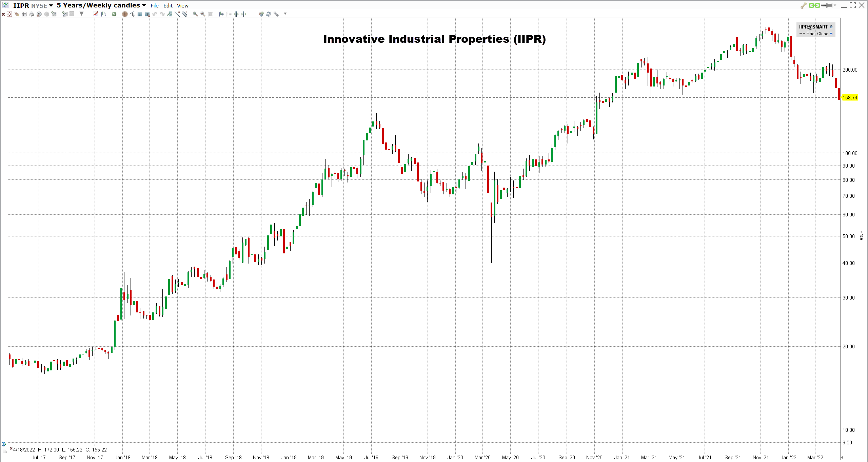This screenshot has height=462, width=868.
Task: Click the 4/18/2022 status bar date text
Action: [x=24, y=449]
